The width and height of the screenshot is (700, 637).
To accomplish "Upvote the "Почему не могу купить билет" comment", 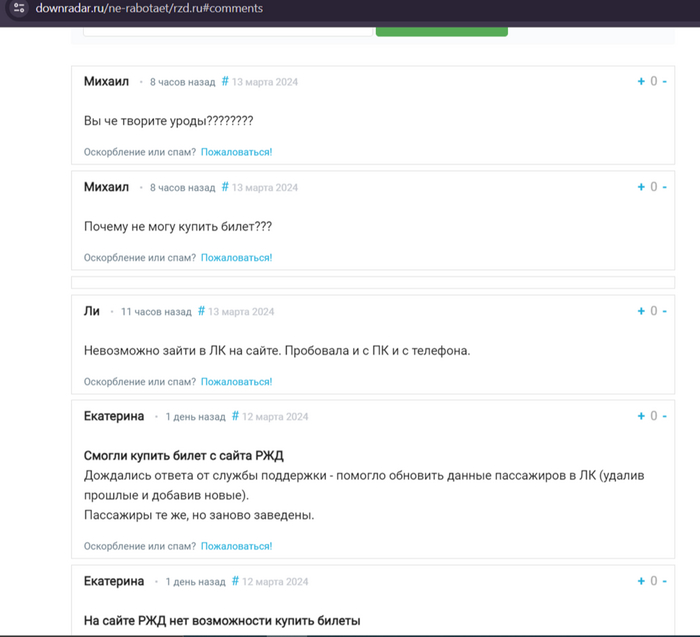I will 641,187.
